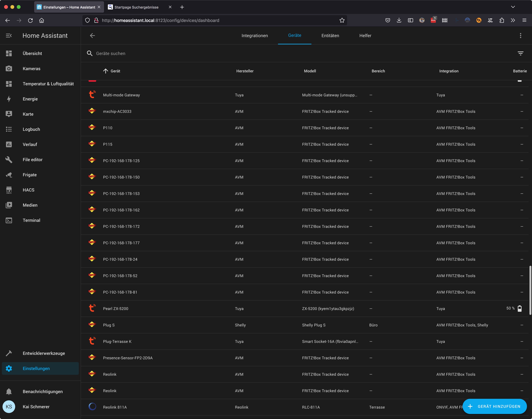The width and height of the screenshot is (532, 419).
Task: Open Frigate in the sidebar
Action: pos(29,175)
